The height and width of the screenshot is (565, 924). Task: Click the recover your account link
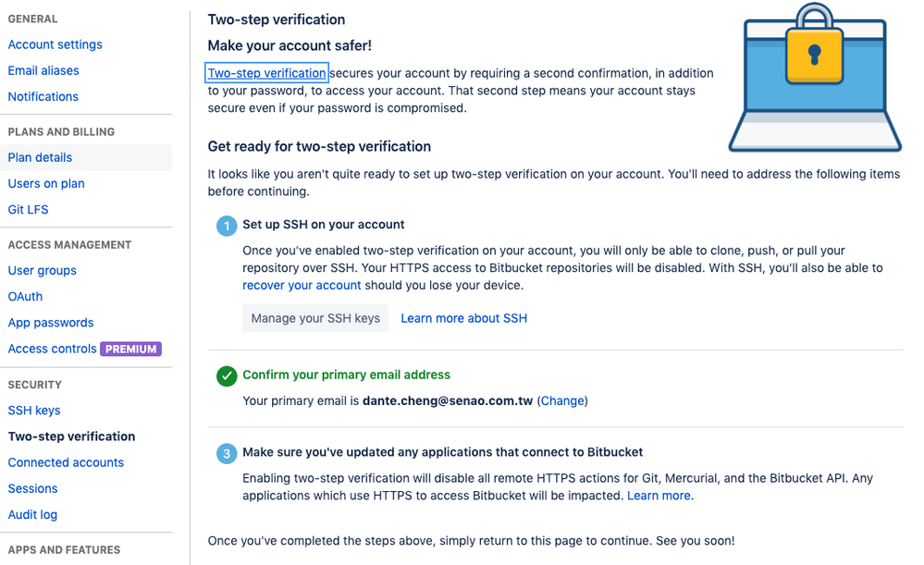(x=302, y=285)
